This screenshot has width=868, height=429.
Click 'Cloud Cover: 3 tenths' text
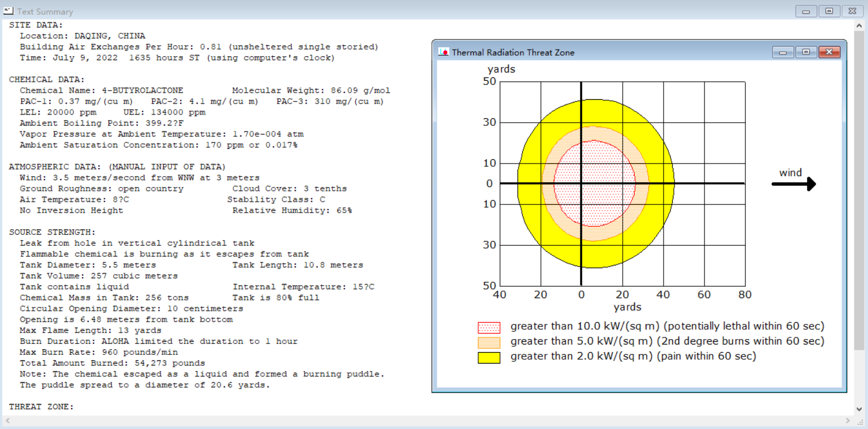[x=290, y=189]
